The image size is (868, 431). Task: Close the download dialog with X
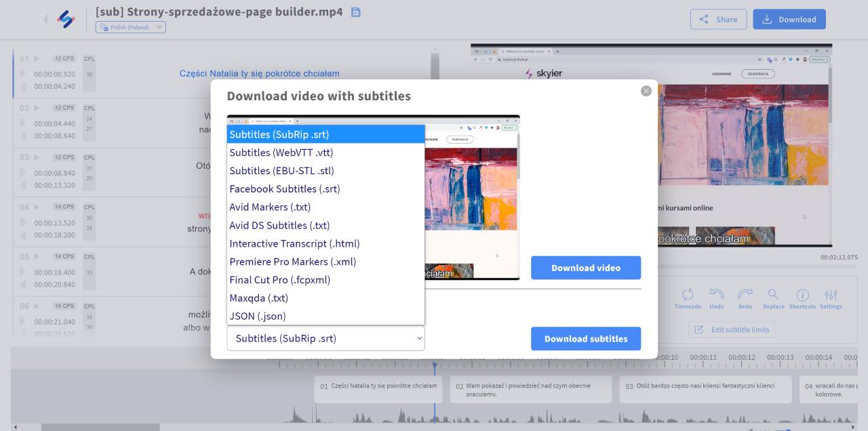pos(646,91)
